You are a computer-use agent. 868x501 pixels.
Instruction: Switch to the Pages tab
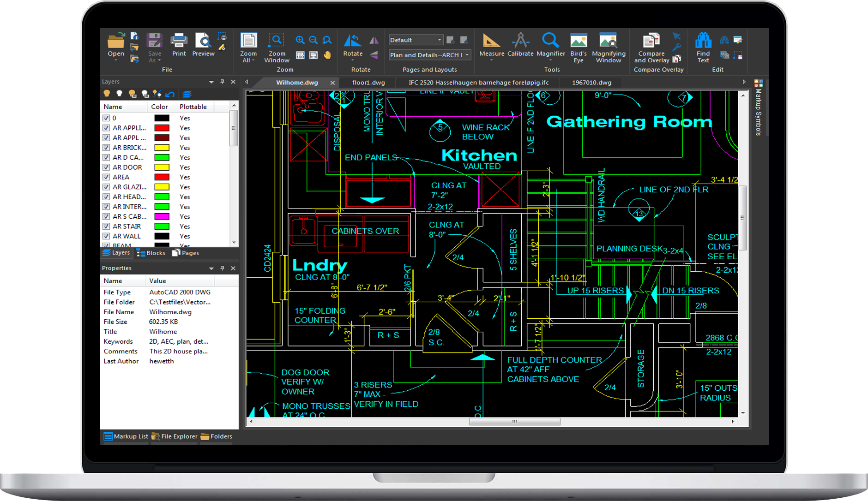186,253
